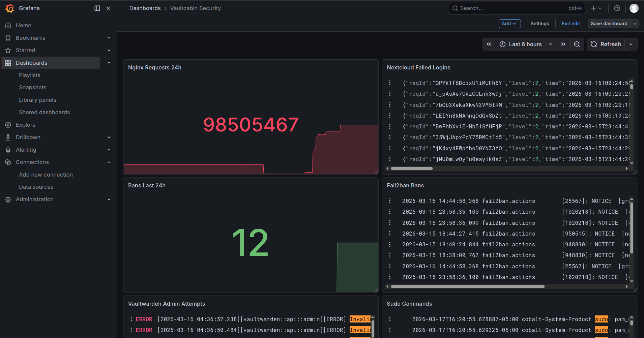Image resolution: width=644 pixels, height=338 pixels.
Task: Open row menu for 18:44:27,415 fail2ban log
Action: [x=390, y=234]
